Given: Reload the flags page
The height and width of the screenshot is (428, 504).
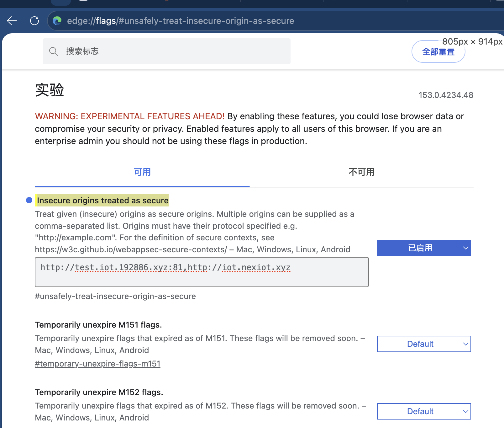Looking at the screenshot, I should point(34,21).
